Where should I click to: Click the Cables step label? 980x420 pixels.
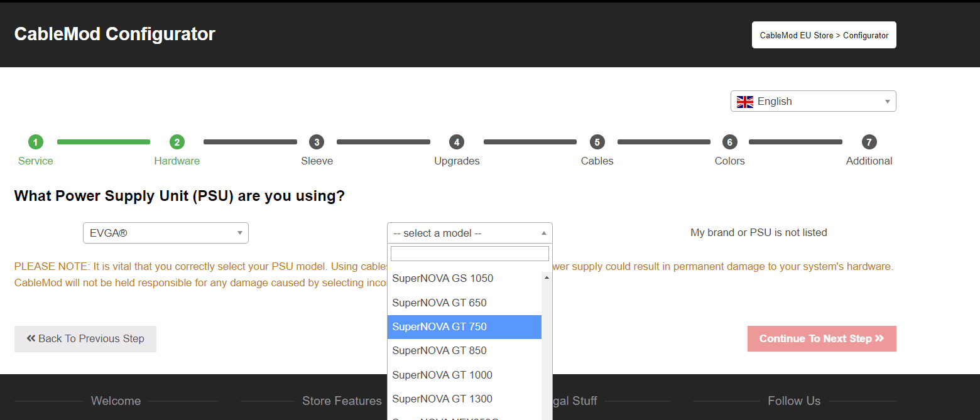597,161
